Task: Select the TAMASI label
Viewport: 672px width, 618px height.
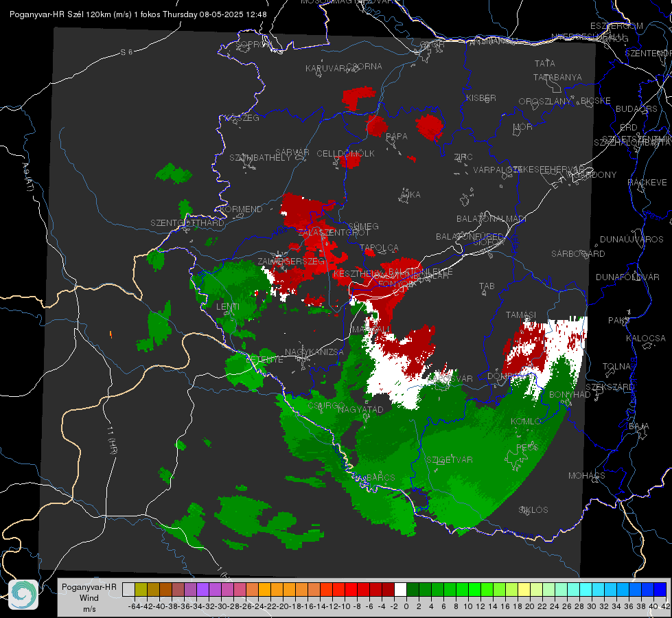Action: [x=521, y=315]
